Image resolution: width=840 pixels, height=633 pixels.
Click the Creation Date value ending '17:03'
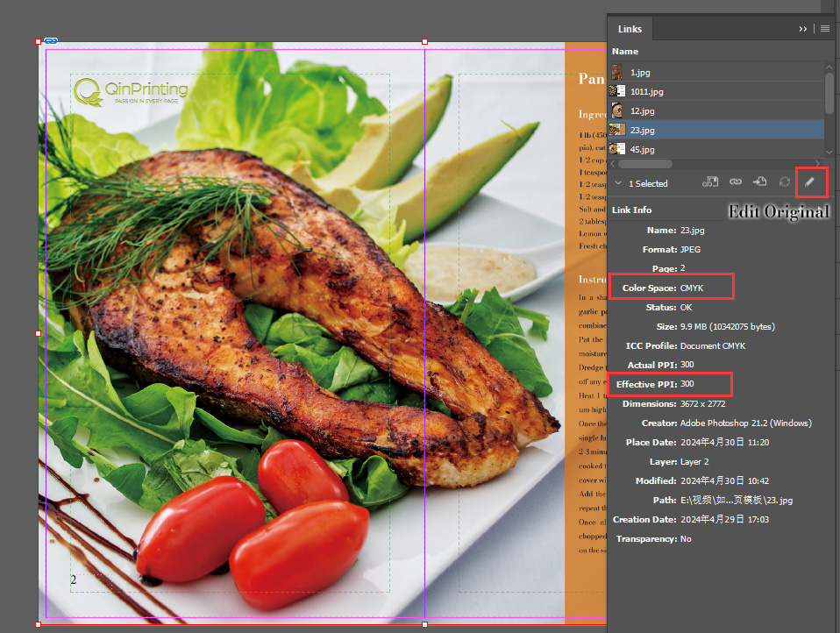tap(725, 520)
